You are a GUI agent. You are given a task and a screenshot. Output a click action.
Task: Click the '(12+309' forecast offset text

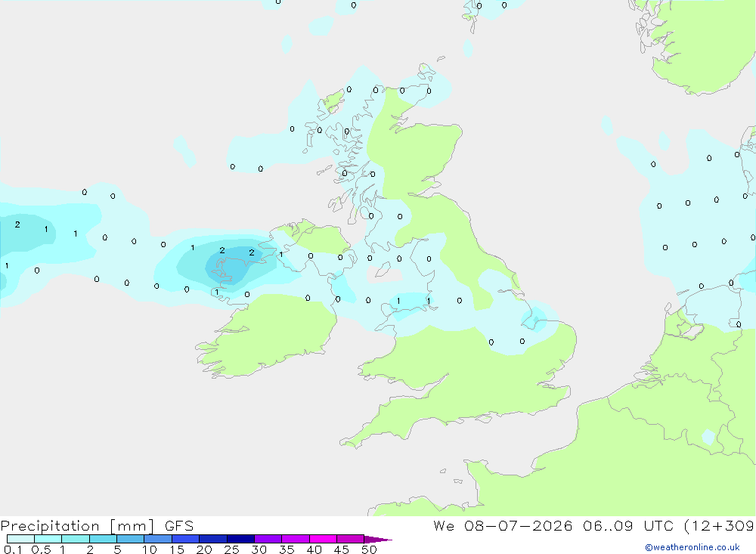click(719, 526)
